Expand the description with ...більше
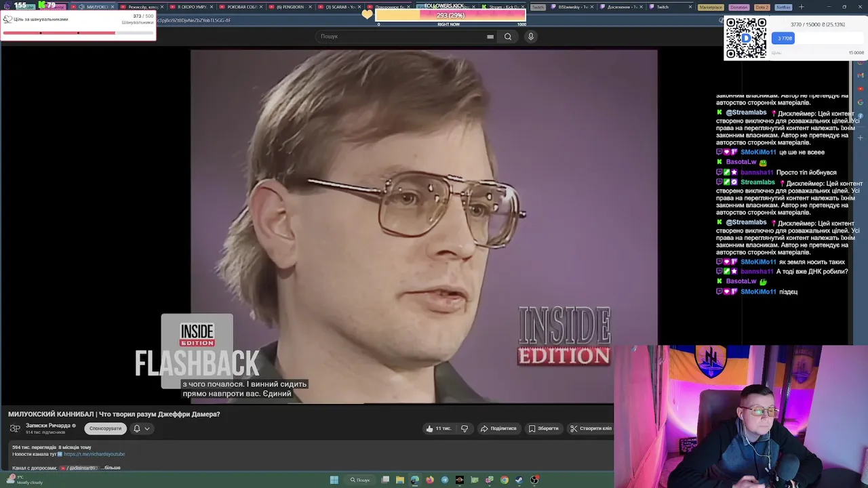868x488 pixels. point(111,468)
